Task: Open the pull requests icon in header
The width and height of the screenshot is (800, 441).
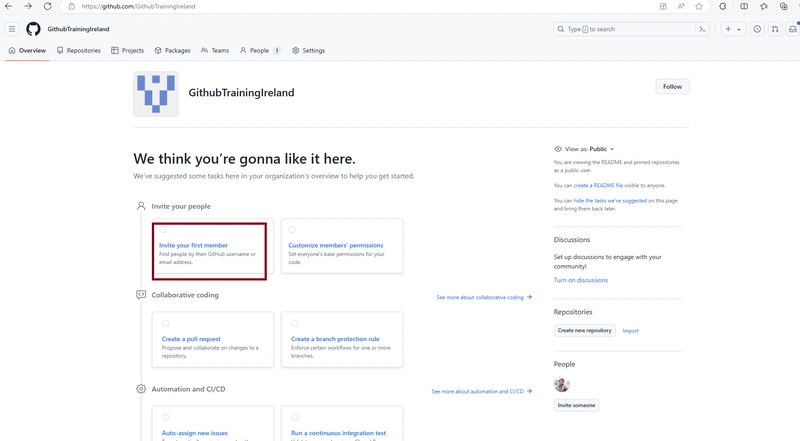Action: [x=775, y=29]
